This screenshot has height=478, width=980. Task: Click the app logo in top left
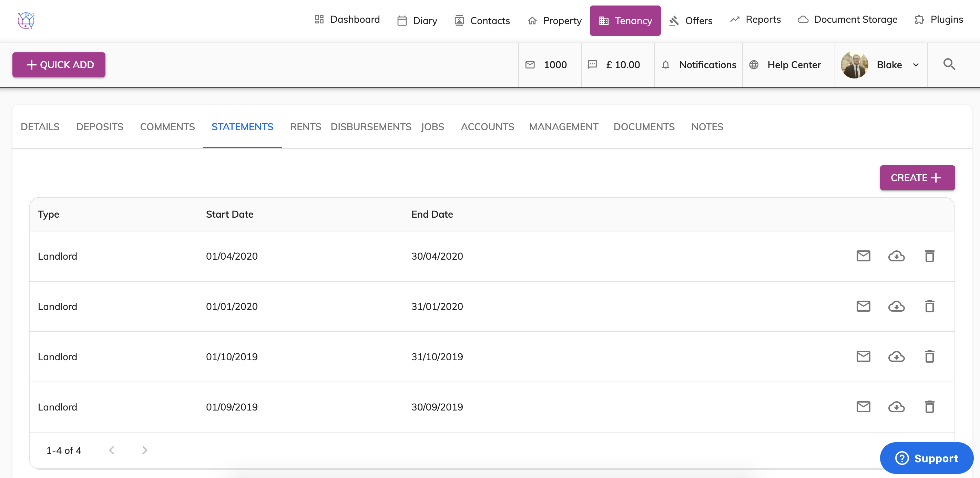click(x=26, y=20)
